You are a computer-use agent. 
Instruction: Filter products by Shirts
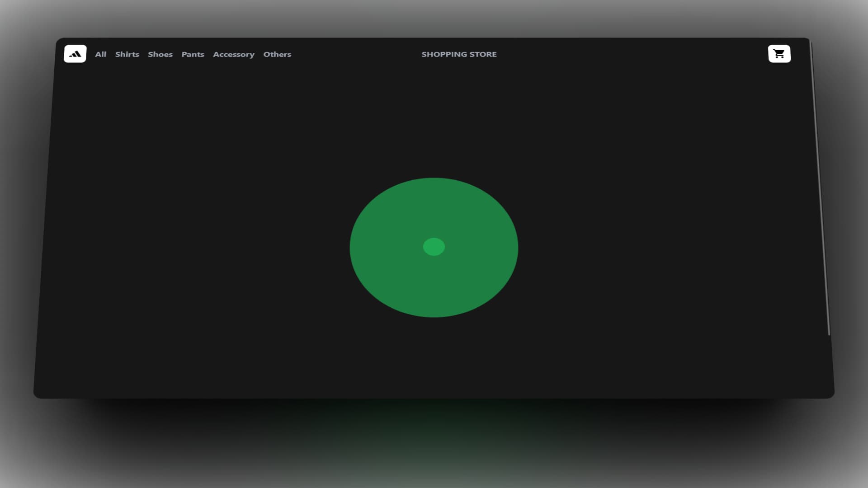click(x=127, y=54)
